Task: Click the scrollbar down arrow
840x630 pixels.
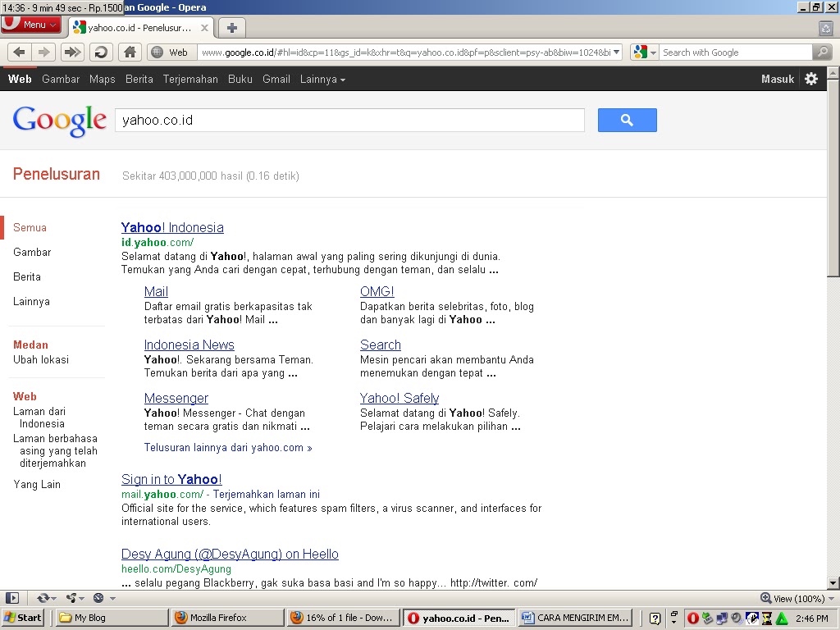Action: click(833, 583)
